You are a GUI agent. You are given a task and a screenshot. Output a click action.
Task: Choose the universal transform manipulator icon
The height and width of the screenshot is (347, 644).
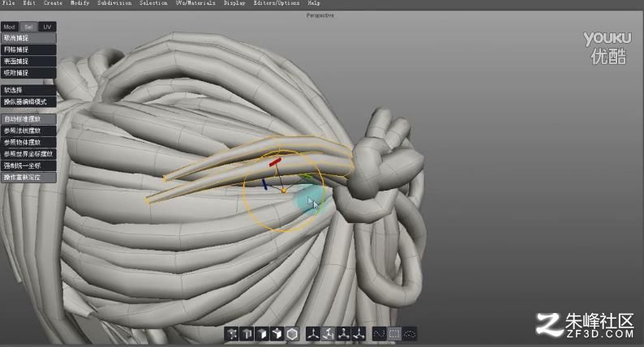coord(358,334)
